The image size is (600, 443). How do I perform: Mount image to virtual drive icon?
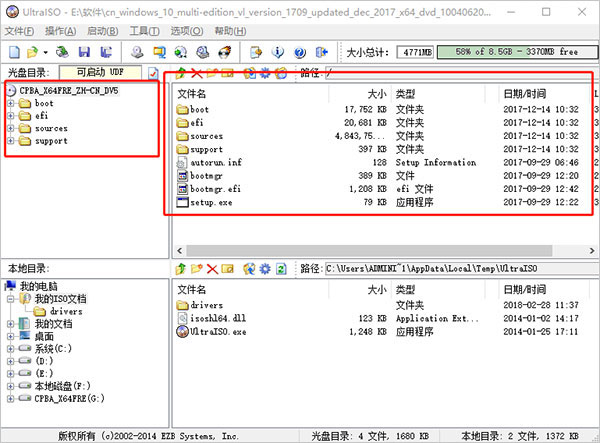click(x=203, y=52)
